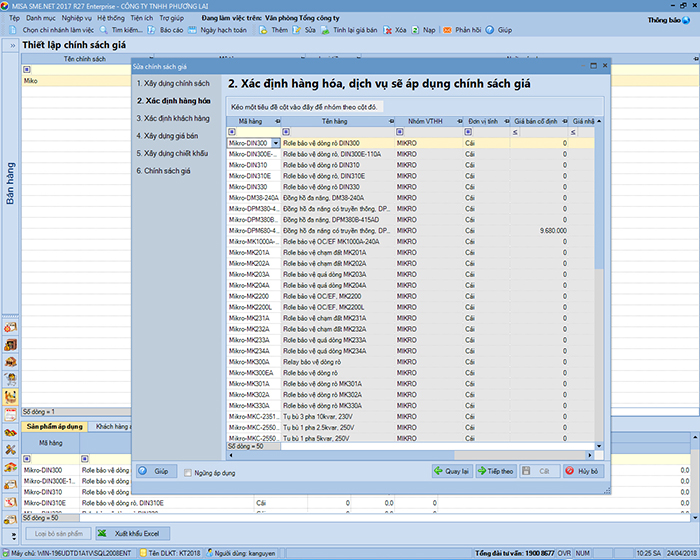The width and height of the screenshot is (700, 560).
Task: Click the server icon beside Máy chủ in status bar
Action: pos(6,553)
